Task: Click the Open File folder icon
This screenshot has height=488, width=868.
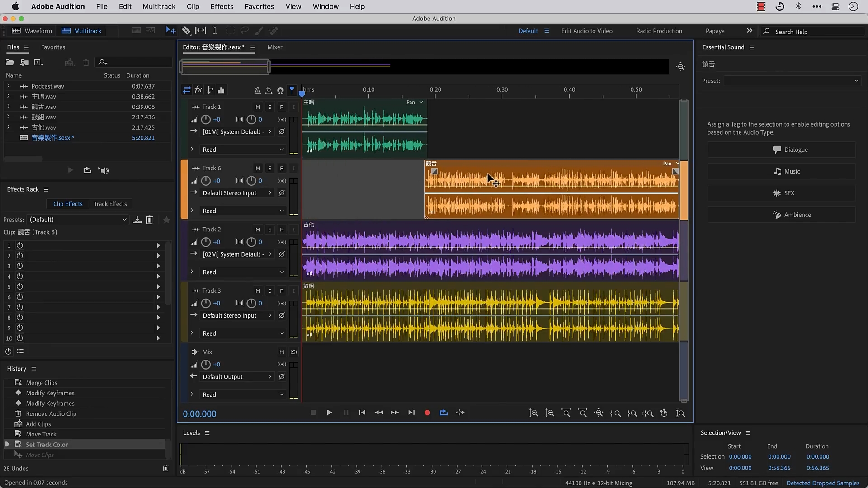Action: pyautogui.click(x=9, y=62)
